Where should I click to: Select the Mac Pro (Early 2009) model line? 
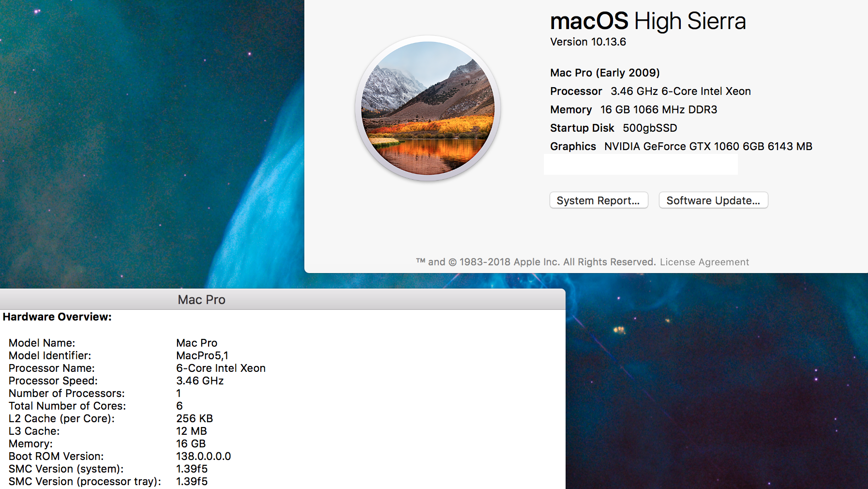coord(605,73)
